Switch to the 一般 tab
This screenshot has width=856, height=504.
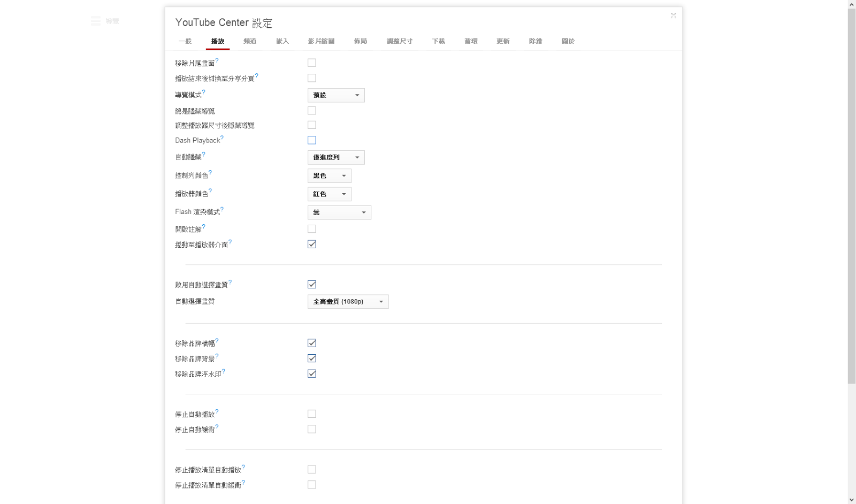185,41
